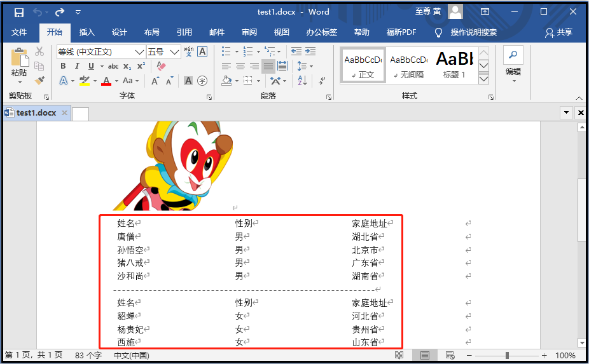
Task: Align text right
Action: pyautogui.click(x=254, y=67)
